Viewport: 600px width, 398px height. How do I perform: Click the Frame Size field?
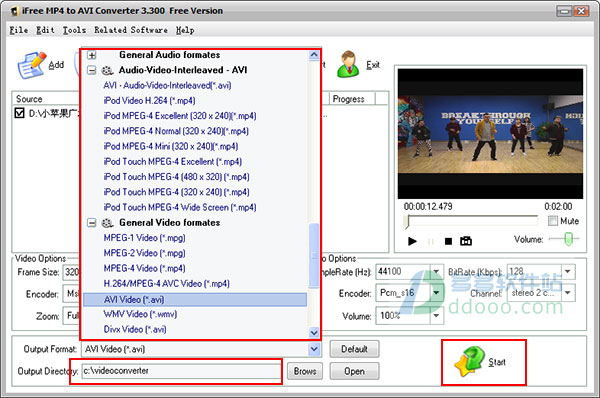72,272
